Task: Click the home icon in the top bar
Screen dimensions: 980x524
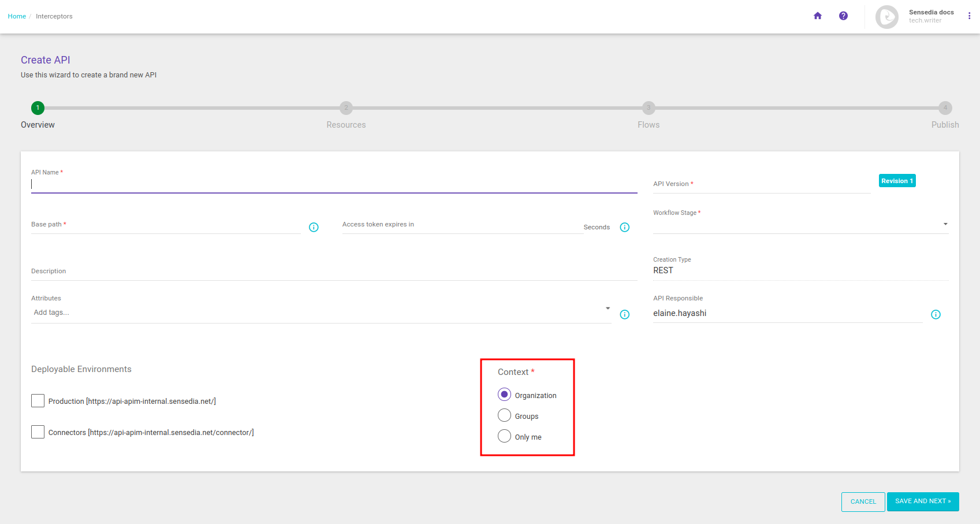Action: 818,16
